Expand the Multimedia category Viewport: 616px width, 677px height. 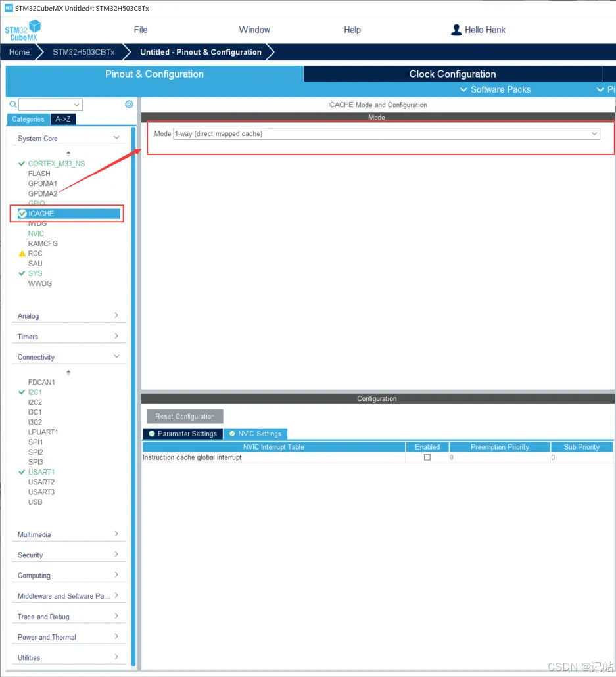pos(68,534)
